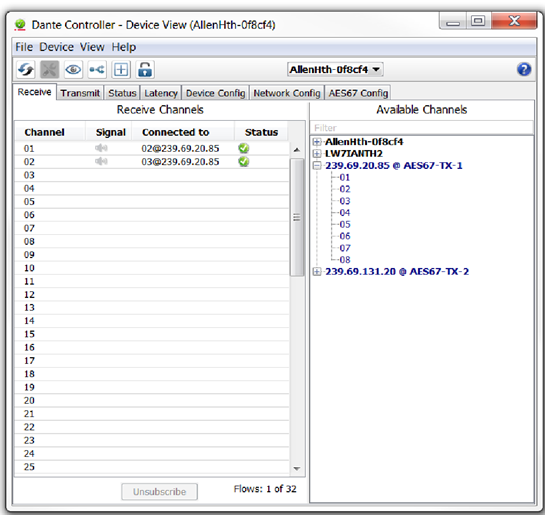The height and width of the screenshot is (515, 545).
Task: Click the 02@239.69.20.85 connection cell
Action: [x=180, y=149]
